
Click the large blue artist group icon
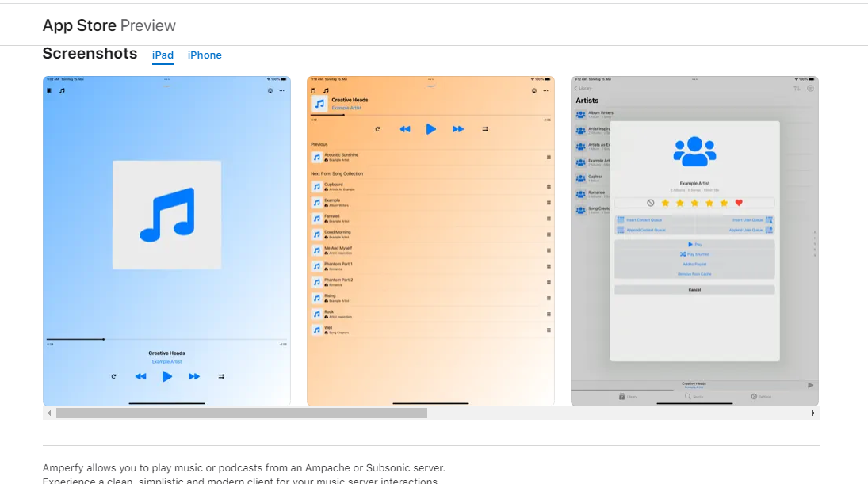click(694, 151)
